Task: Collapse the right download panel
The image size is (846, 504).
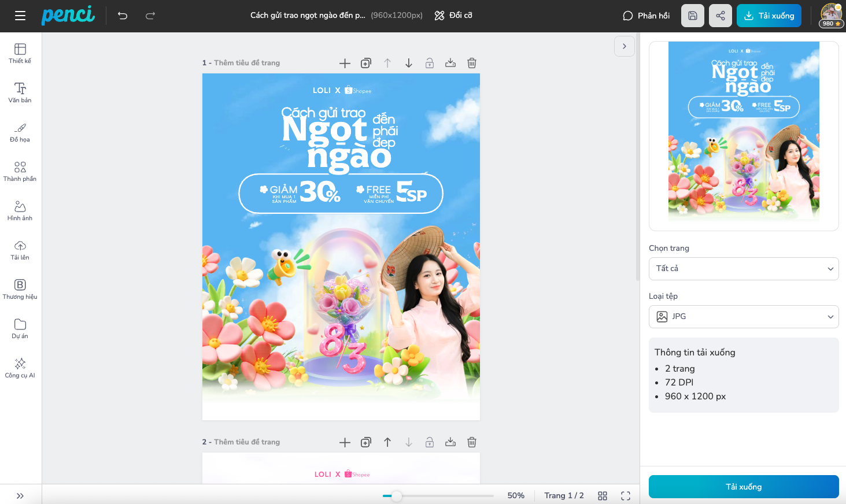Action: pyautogui.click(x=625, y=46)
